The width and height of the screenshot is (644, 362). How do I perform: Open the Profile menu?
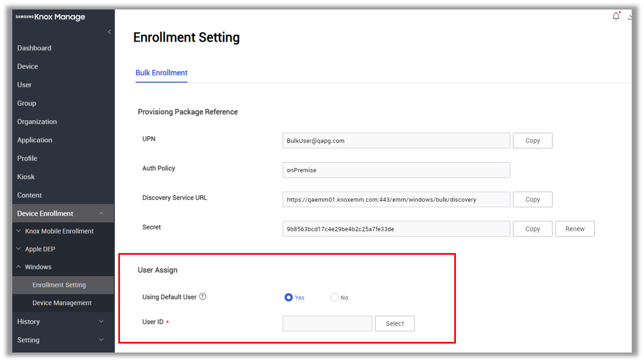[27, 159]
